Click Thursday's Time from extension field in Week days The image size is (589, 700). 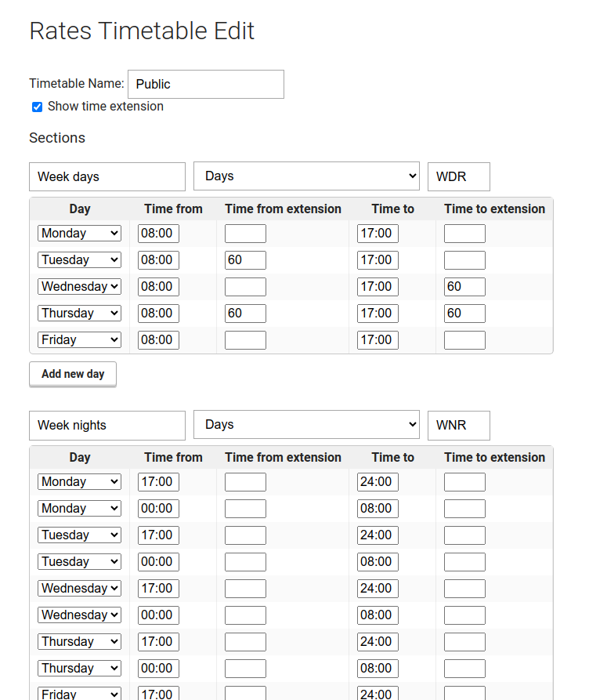tap(245, 314)
